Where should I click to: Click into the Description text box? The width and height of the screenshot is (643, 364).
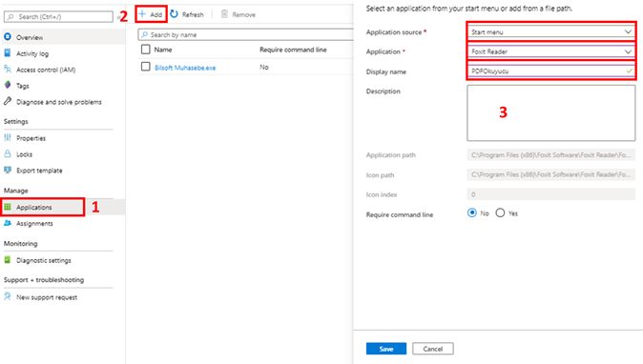point(551,113)
